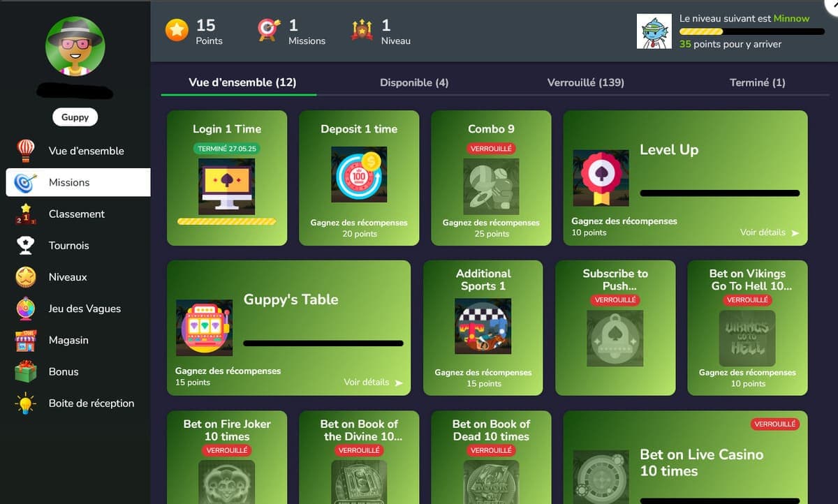838x504 pixels.
Task: Click the target Missions icon in header
Action: [269, 30]
